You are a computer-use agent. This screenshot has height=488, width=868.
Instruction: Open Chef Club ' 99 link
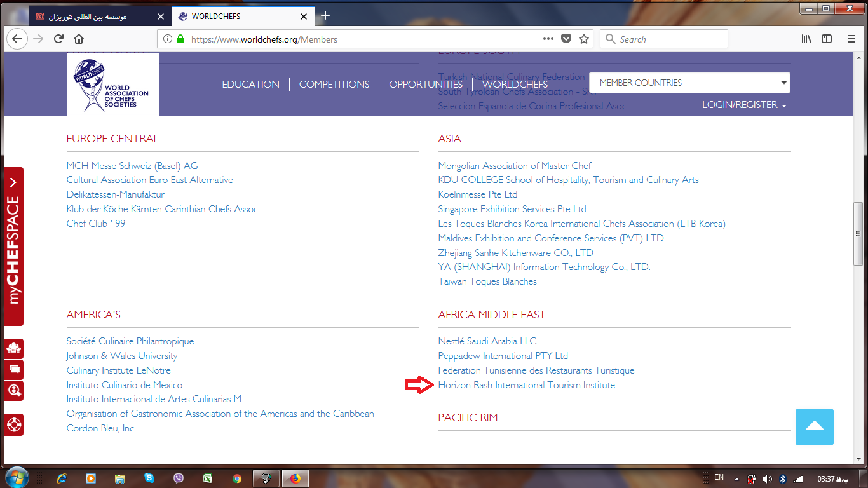[96, 224]
